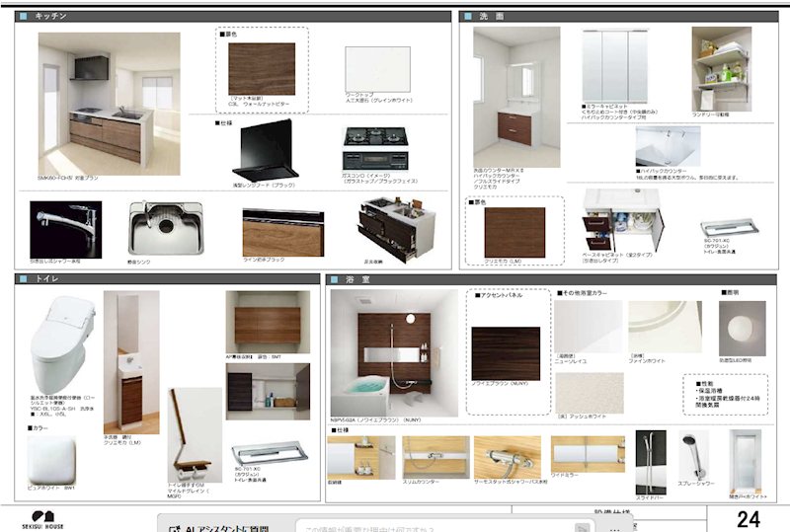Click the page number 24

(749, 519)
